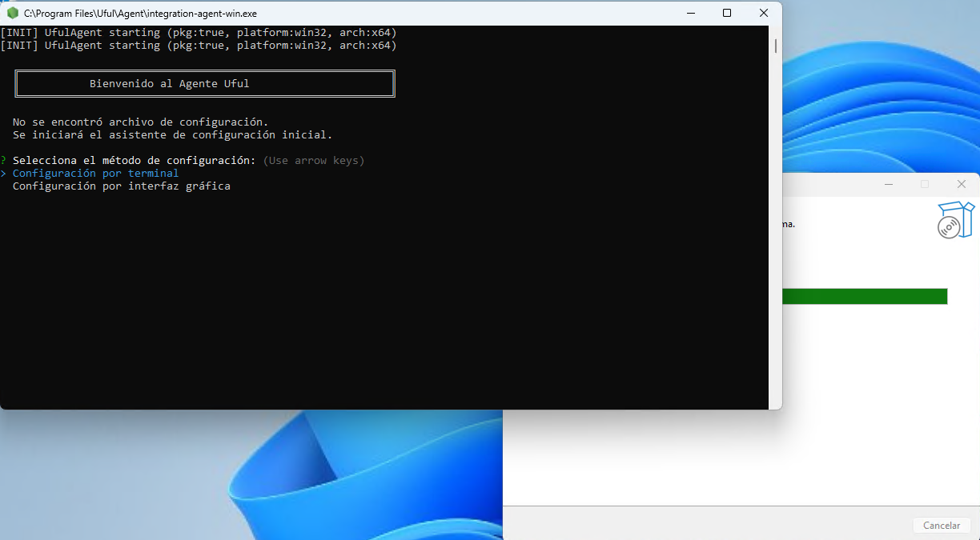
Task: Click the green installation progress bar
Action: pyautogui.click(x=865, y=296)
